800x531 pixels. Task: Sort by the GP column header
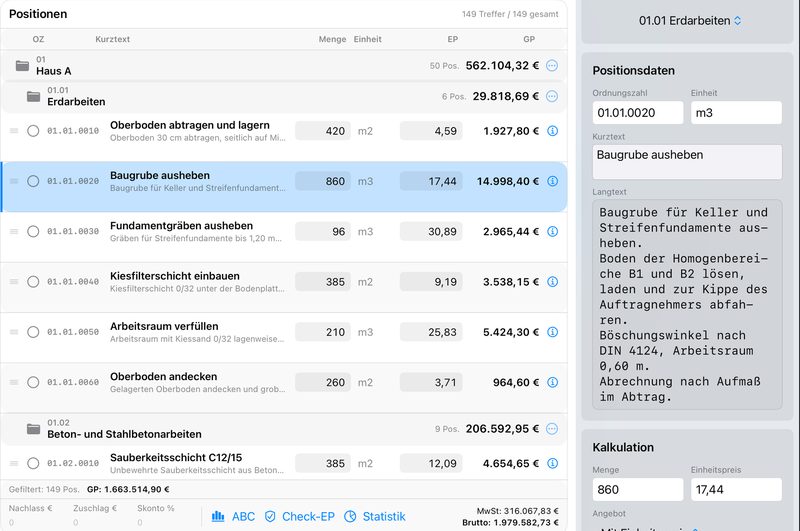(529, 39)
